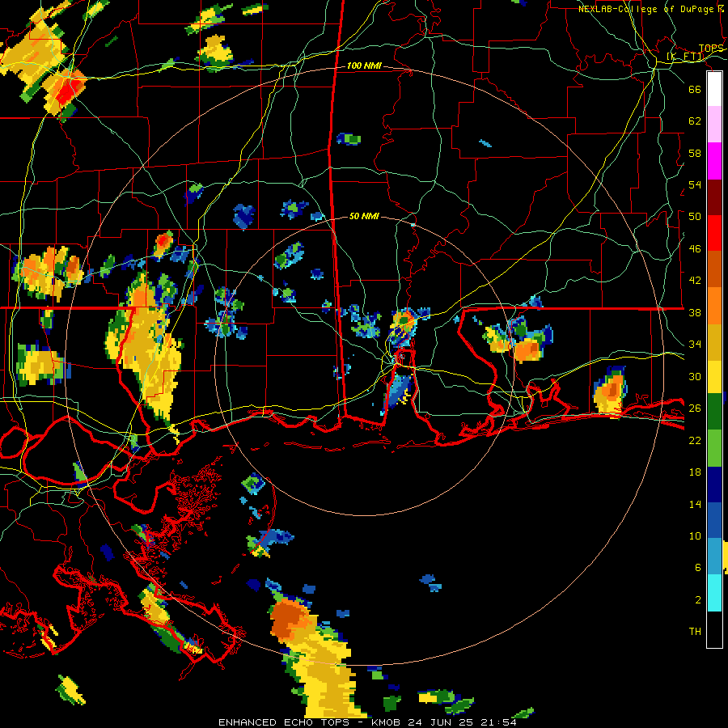Screen dimensions: 728x728
Task: Click the "NEXLAB-College of DuPage" credit text
Action: tap(645, 9)
